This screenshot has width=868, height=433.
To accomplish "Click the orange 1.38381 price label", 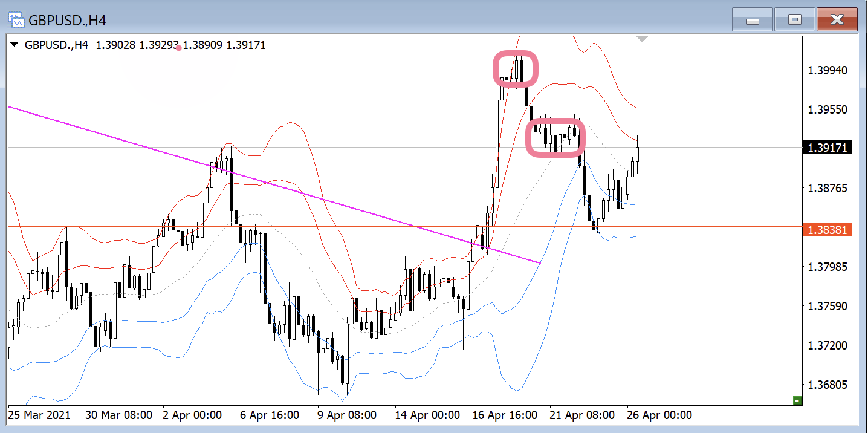I will click(826, 230).
